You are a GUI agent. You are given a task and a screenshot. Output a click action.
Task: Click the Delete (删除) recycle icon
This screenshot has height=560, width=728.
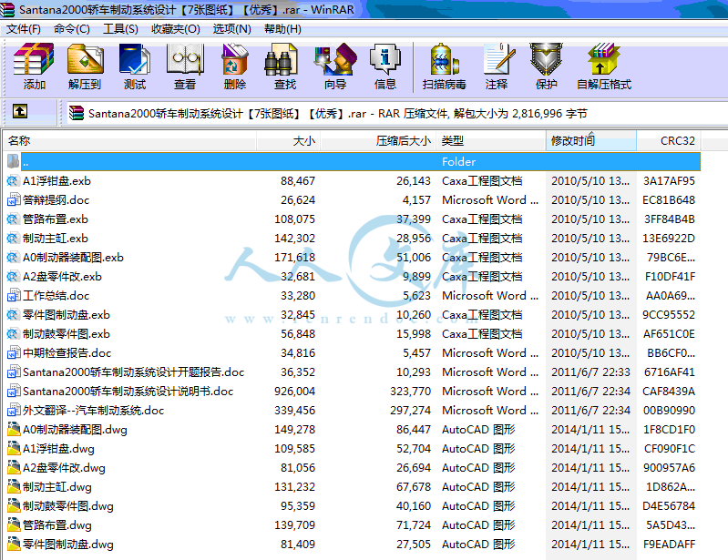pos(235,59)
